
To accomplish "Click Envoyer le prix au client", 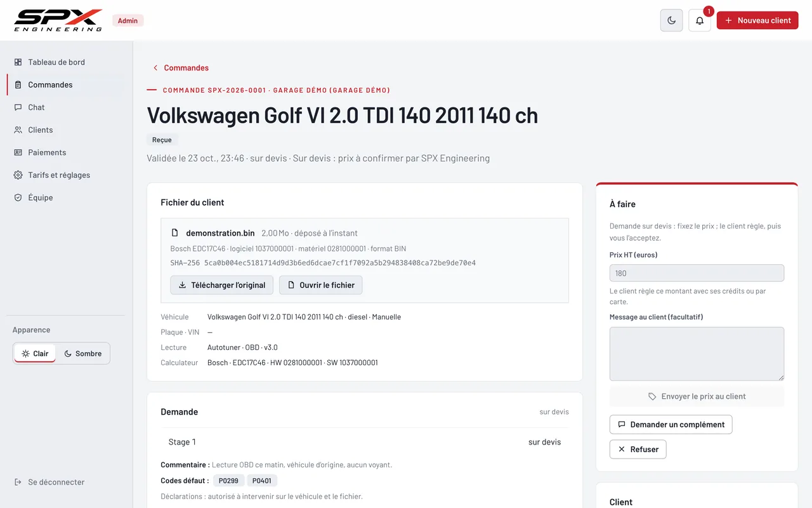I will (x=697, y=396).
